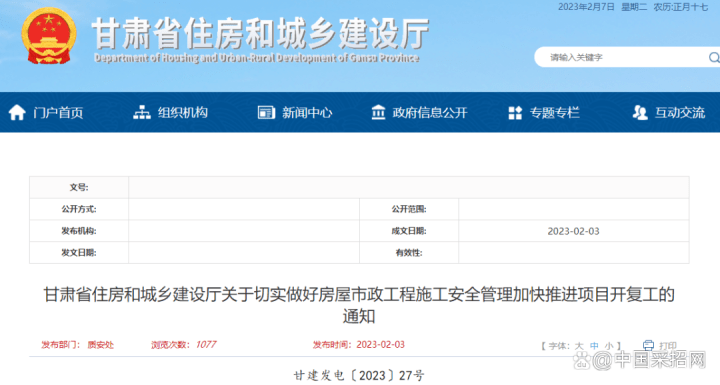Click the 有效性: label cell
The width and height of the screenshot is (720, 385).
point(409,253)
